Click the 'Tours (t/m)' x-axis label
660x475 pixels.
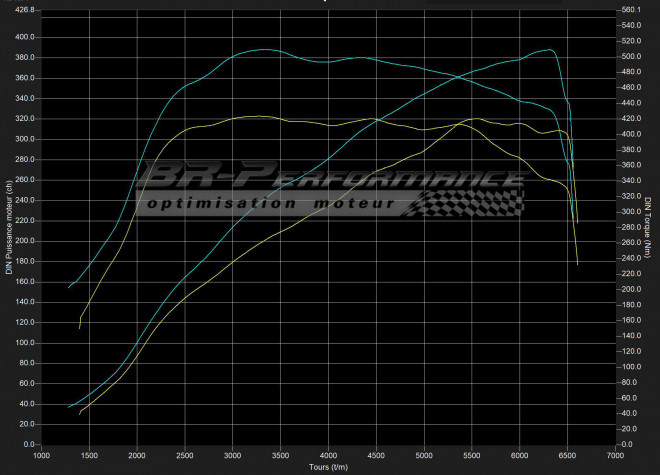point(328,466)
